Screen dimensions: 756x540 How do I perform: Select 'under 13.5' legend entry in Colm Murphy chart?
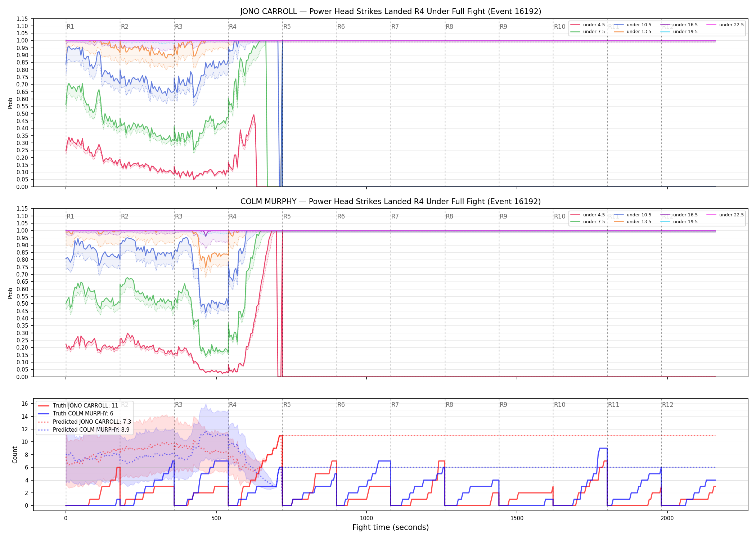click(x=633, y=222)
